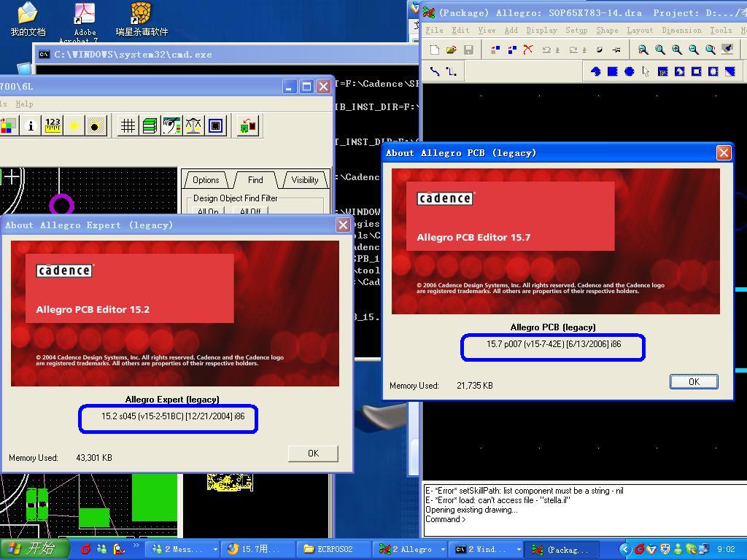Open the ECRPOS02 folder taskbar button
The image size is (747, 560).
coord(335,549)
